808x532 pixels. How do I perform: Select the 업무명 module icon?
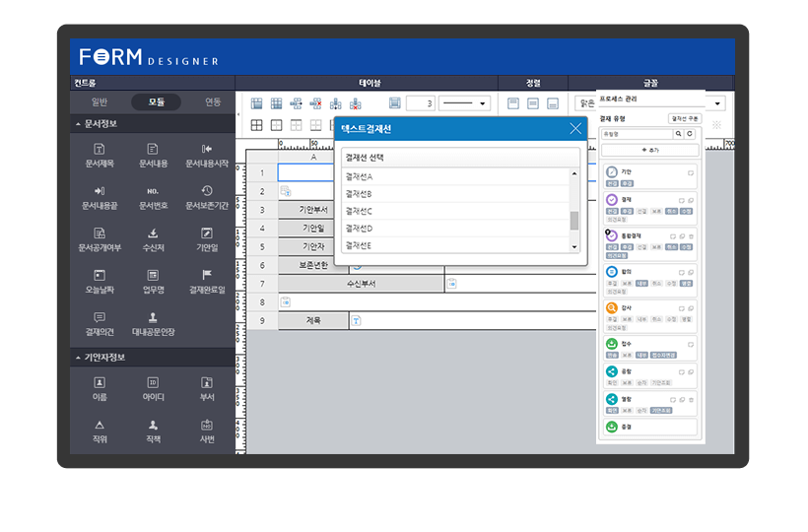click(x=153, y=276)
